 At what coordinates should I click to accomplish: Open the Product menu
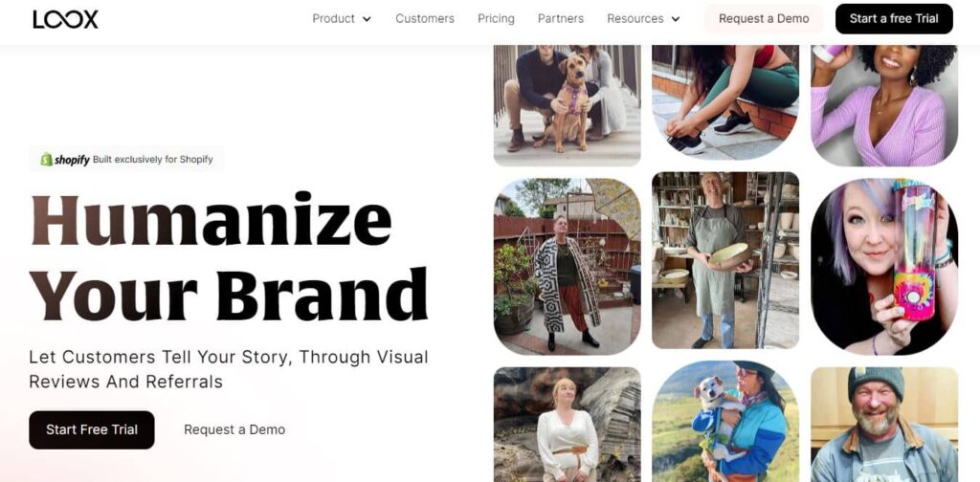point(334,19)
